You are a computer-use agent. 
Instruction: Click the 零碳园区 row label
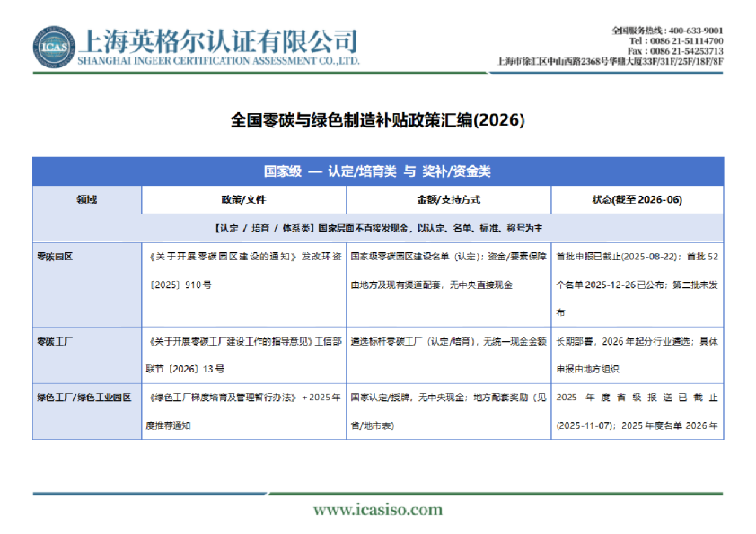point(55,257)
